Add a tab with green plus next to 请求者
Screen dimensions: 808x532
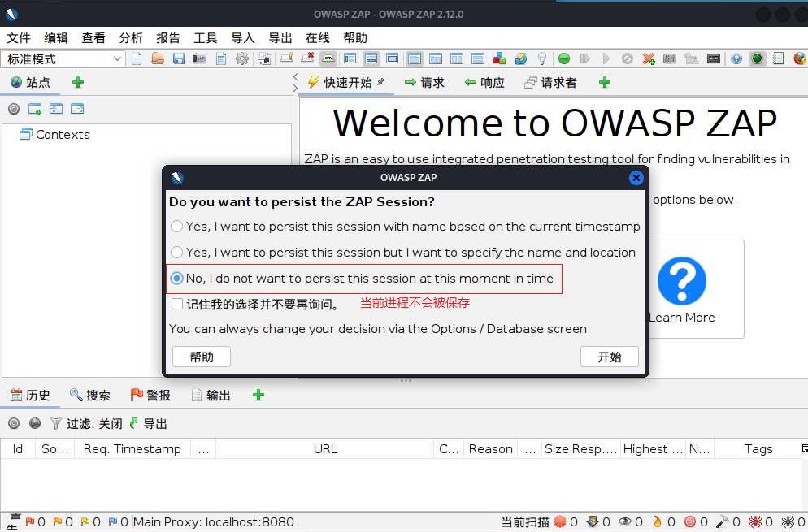point(605,82)
